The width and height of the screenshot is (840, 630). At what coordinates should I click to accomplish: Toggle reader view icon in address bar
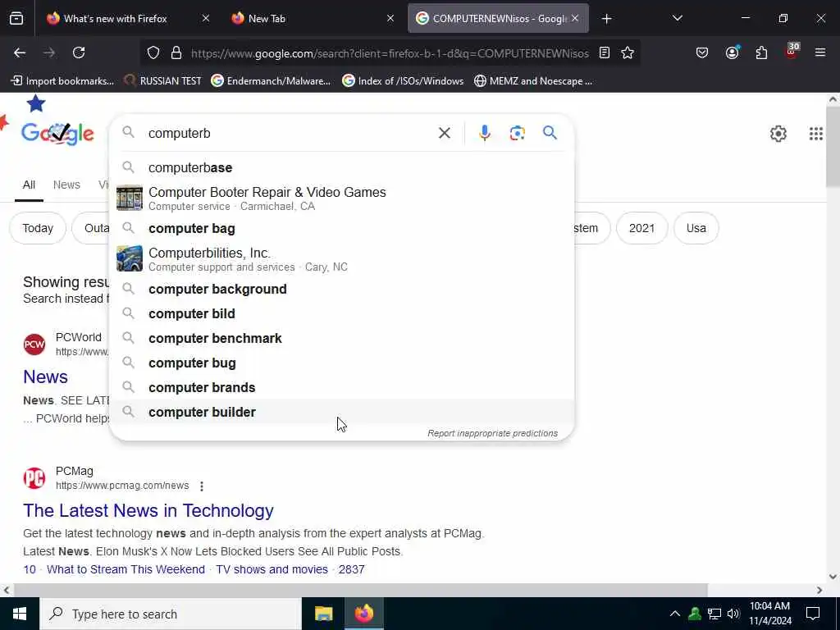coord(605,52)
